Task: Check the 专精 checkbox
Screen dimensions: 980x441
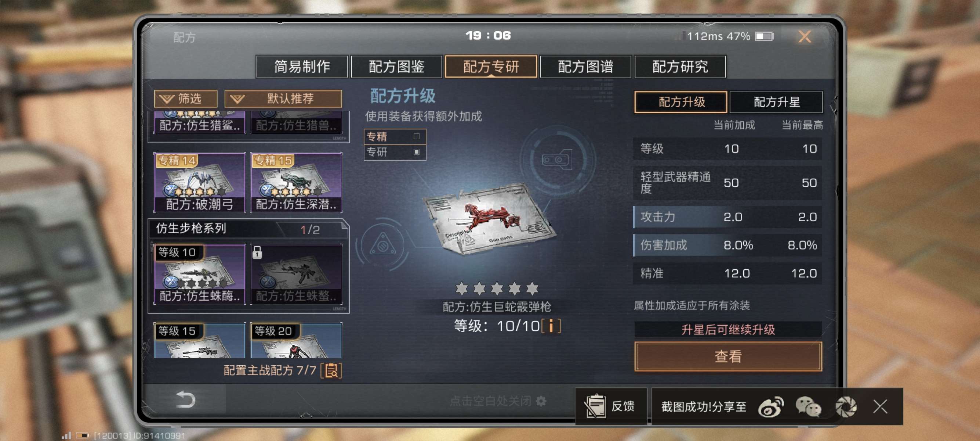Action: [417, 136]
